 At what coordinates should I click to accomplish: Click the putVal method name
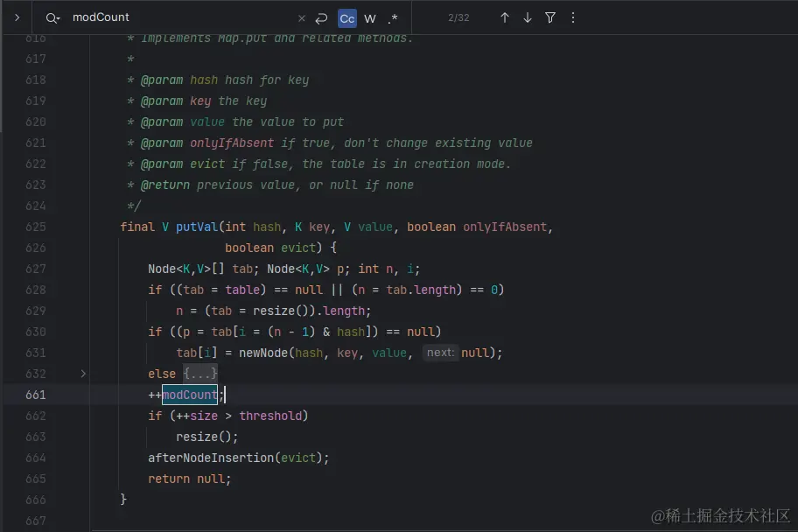coord(196,227)
